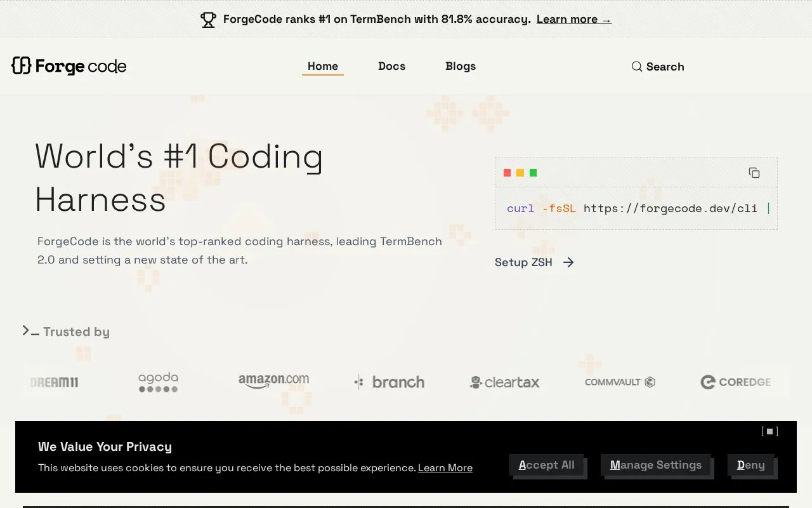The height and width of the screenshot is (508, 812).
Task: Click the Commvault logo
Action: pos(620,382)
